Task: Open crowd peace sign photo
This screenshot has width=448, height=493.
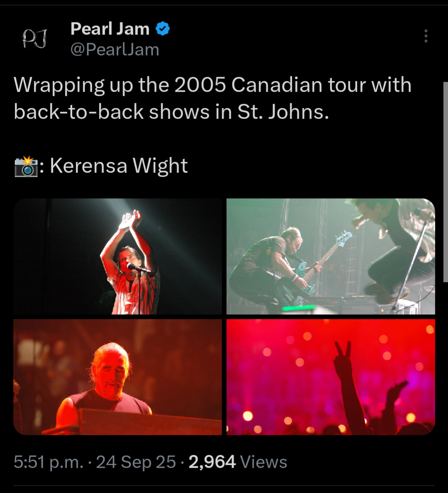Action: (x=330, y=377)
